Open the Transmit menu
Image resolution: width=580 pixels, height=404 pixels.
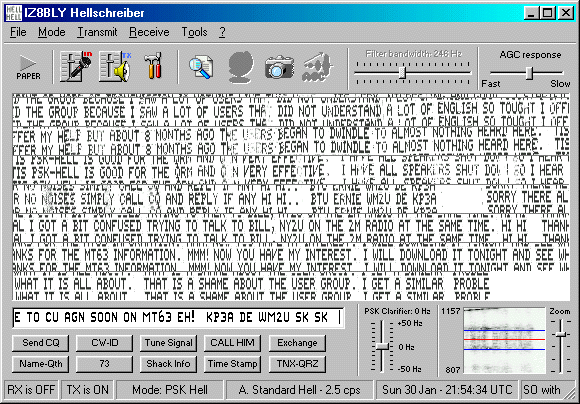tap(97, 32)
